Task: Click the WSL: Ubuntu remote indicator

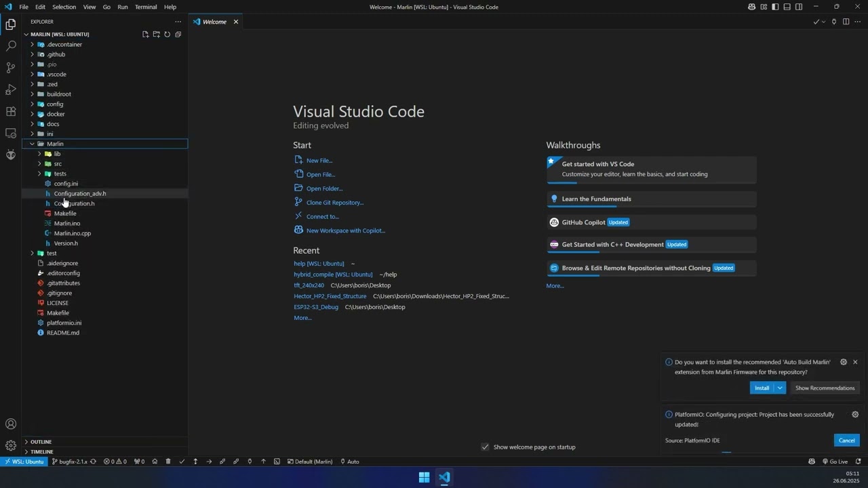Action: (25, 462)
